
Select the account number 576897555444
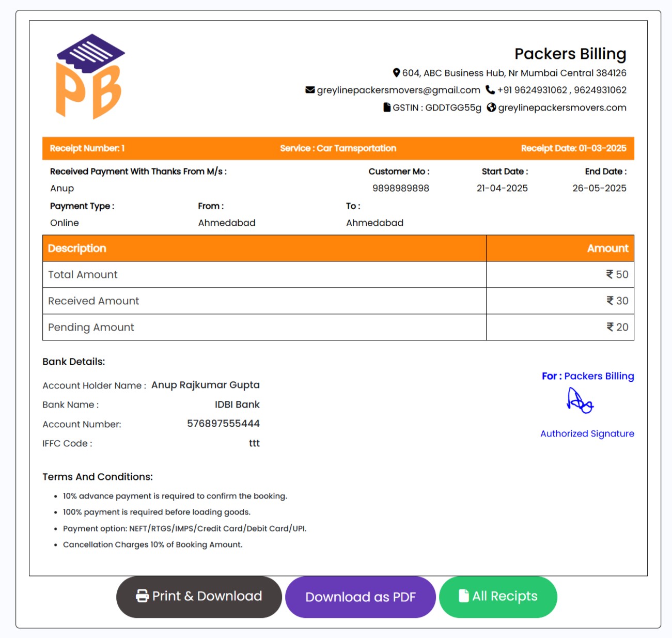(223, 424)
